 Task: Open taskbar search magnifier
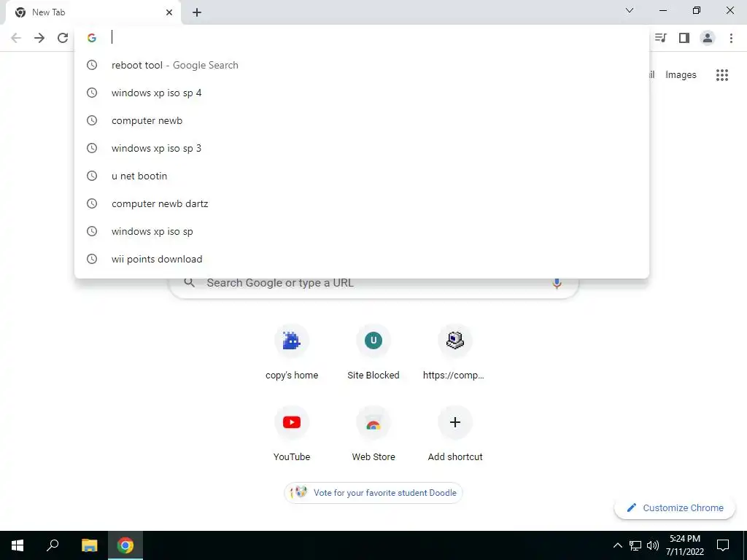point(53,545)
